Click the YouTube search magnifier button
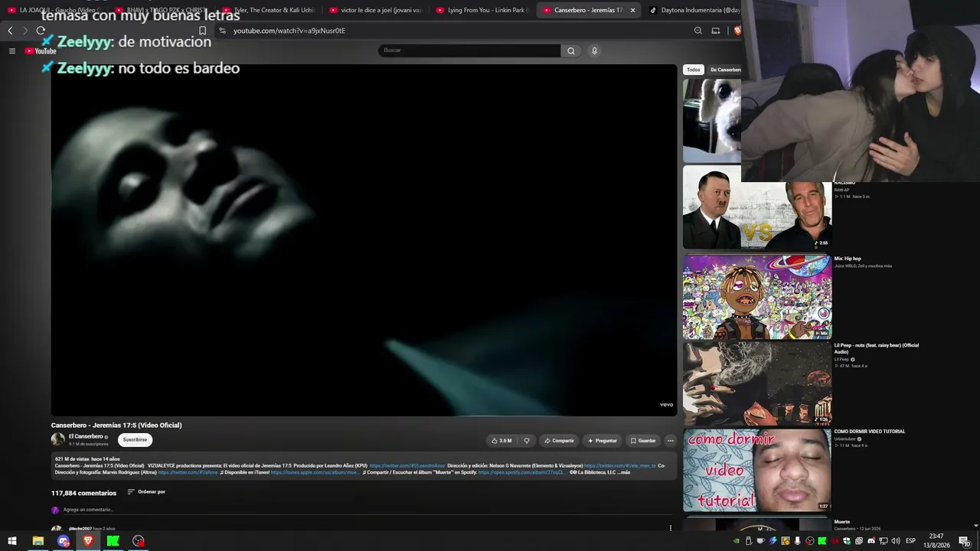This screenshot has width=980, height=551. [570, 51]
